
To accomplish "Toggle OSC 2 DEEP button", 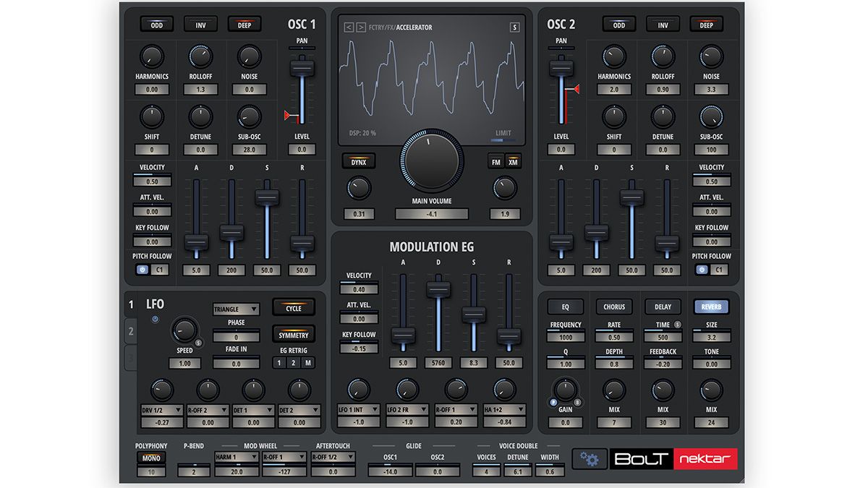I will point(707,25).
